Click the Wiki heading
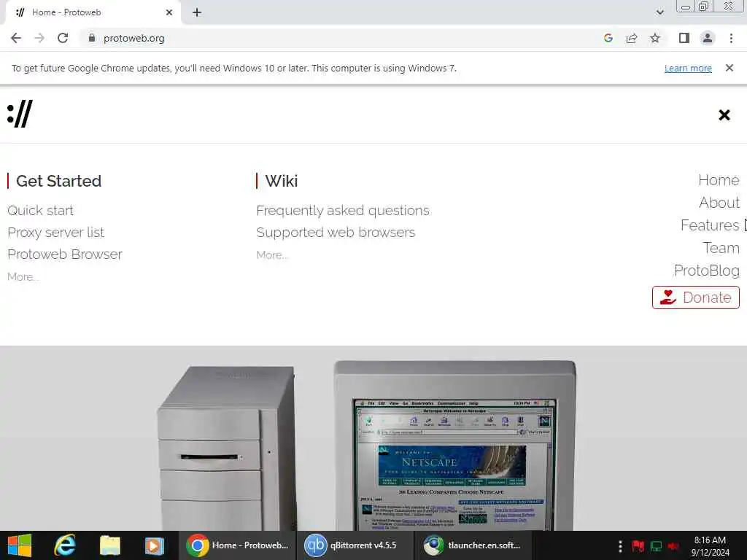Image resolution: width=747 pixels, height=560 pixels. 282,181
